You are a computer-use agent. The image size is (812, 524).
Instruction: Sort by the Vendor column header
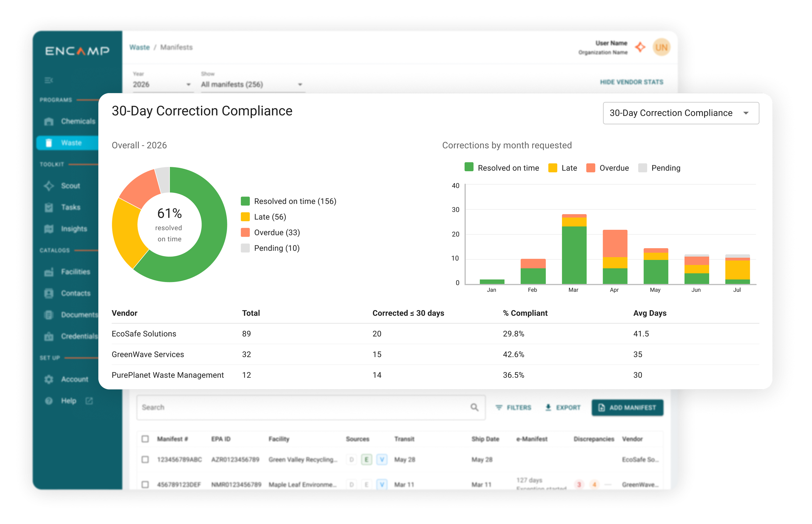point(125,313)
